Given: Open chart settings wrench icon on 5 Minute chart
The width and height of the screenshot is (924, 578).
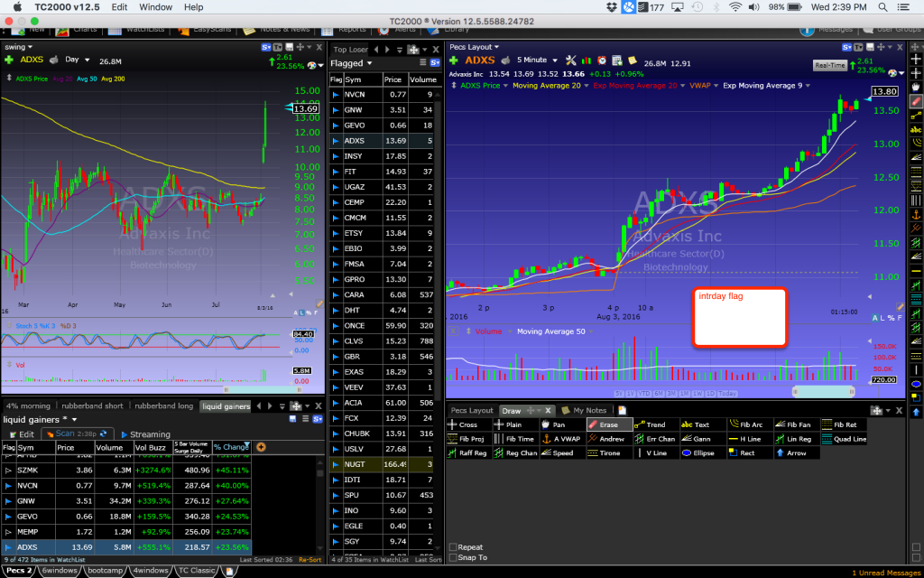Looking at the screenshot, I should 570,61.
